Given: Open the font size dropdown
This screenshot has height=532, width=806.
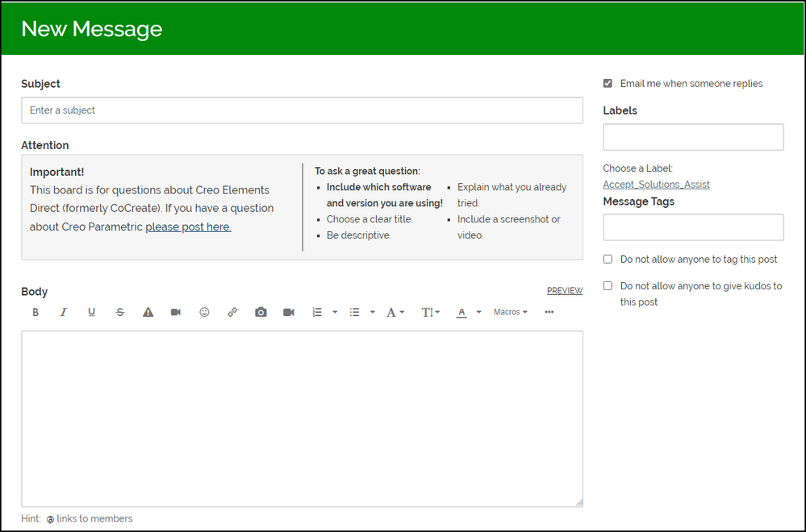Looking at the screenshot, I should point(430,312).
